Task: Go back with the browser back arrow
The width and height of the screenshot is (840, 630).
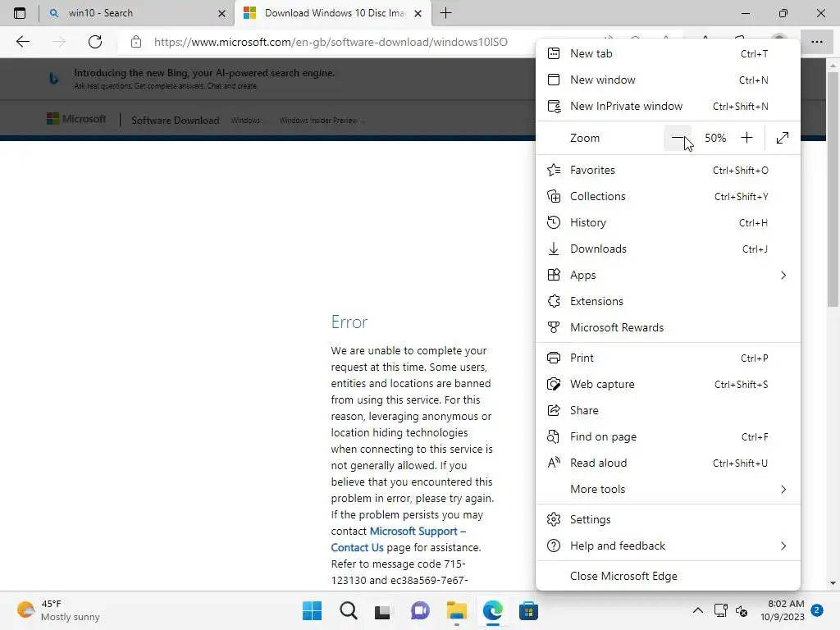Action: [22, 42]
